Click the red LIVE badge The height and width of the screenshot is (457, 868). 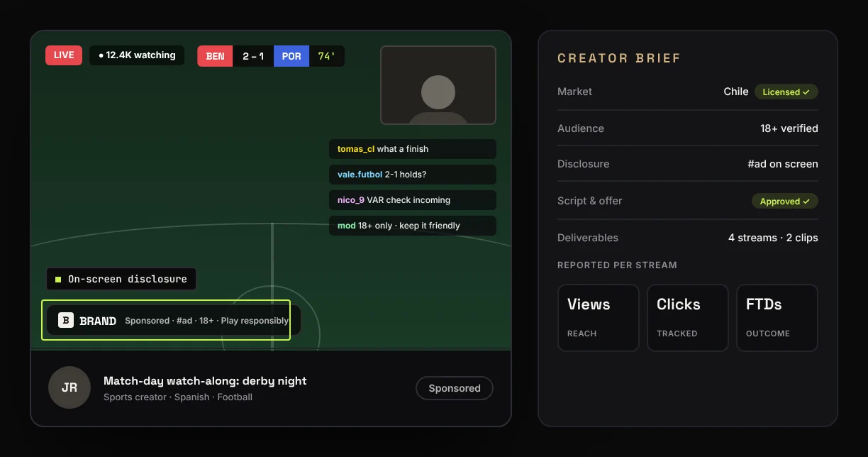[64, 55]
